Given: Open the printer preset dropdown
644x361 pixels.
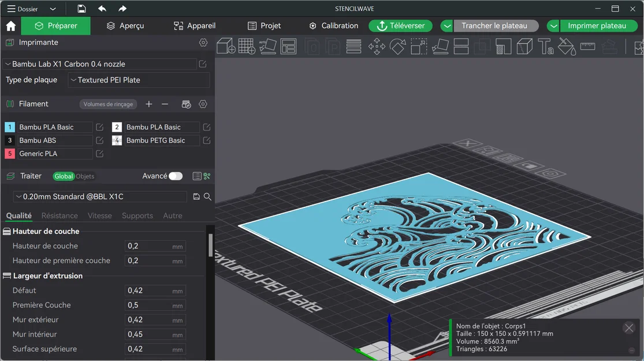Looking at the screenshot, I should click(x=100, y=64).
